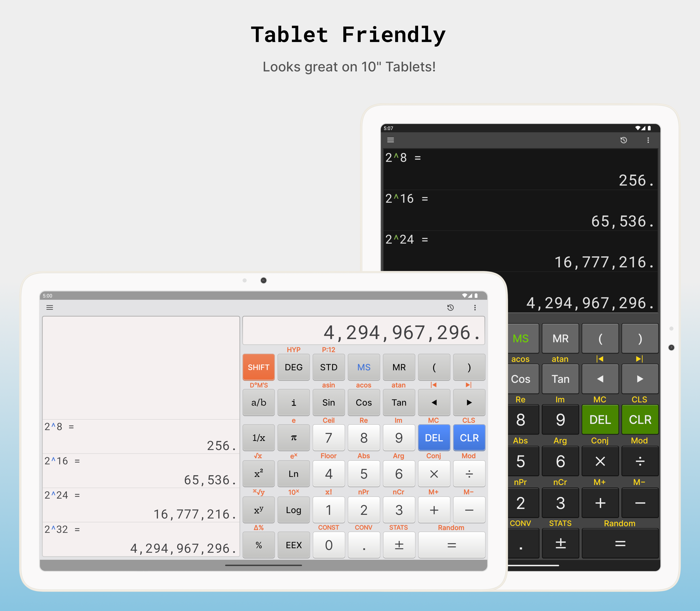Open hamburger menu on the light landscape tablet
700x611 pixels.
tap(49, 308)
